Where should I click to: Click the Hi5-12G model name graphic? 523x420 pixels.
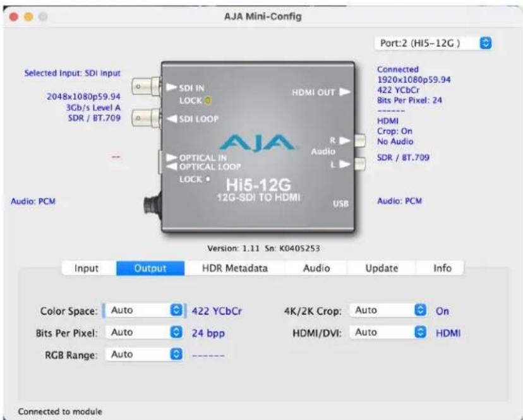pyautogui.click(x=258, y=184)
